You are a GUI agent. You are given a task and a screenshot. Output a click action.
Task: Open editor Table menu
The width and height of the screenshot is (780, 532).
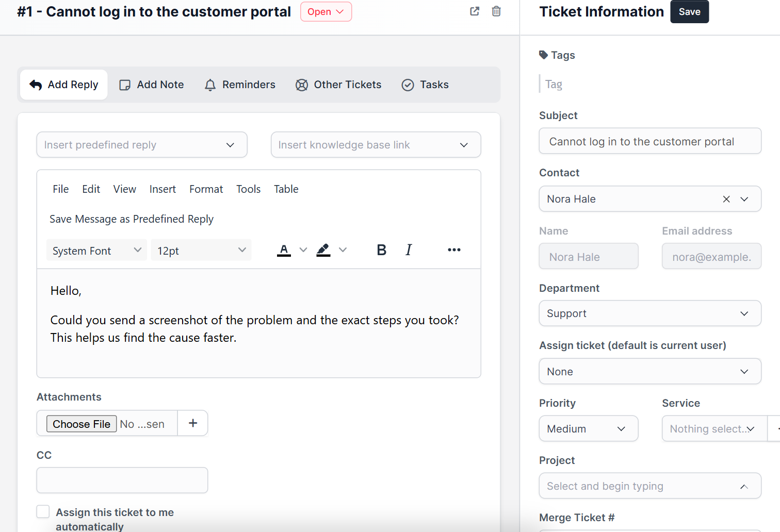(286, 189)
